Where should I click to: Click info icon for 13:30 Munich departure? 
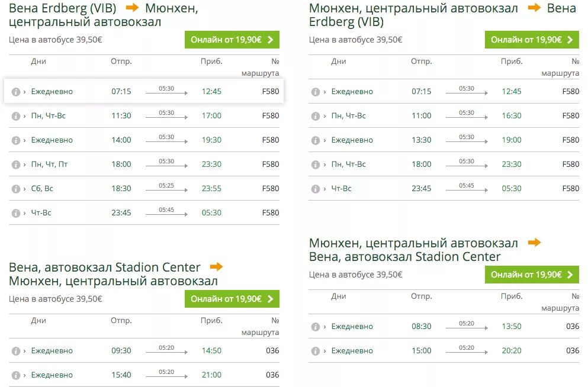tap(316, 140)
